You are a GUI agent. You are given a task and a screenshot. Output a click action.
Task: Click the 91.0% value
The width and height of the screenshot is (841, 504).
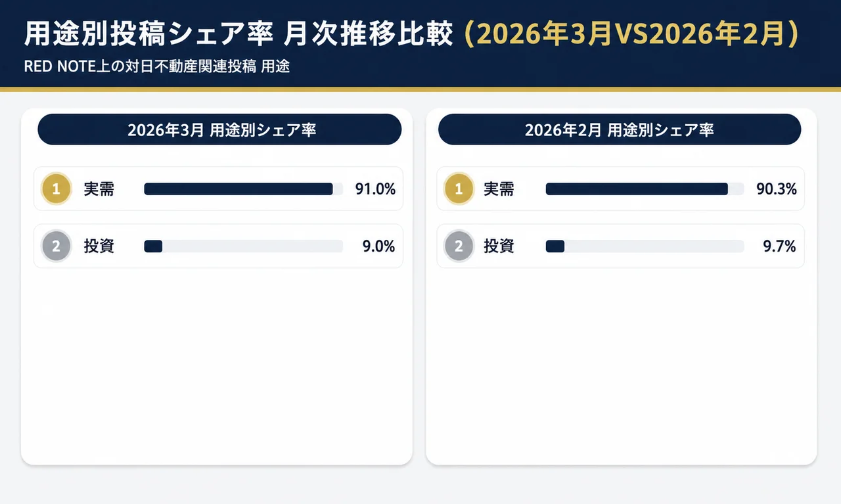coord(375,189)
